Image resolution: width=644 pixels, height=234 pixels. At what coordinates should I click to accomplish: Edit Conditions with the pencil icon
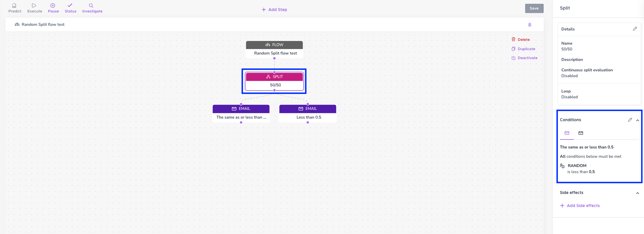coord(630,120)
